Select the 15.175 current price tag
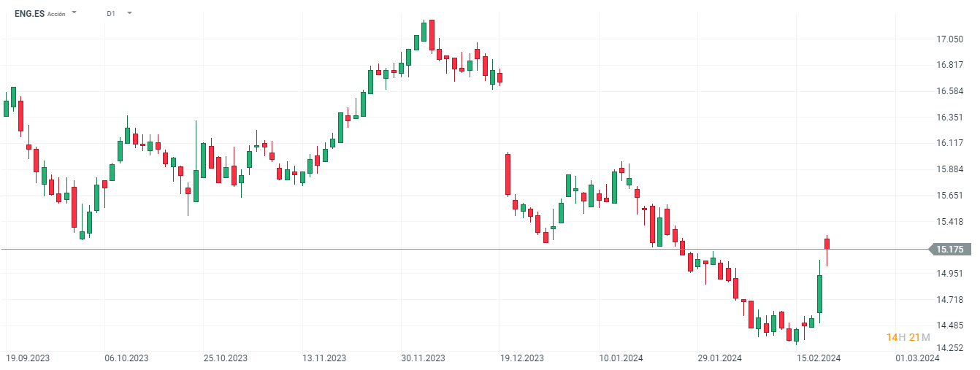 point(949,250)
